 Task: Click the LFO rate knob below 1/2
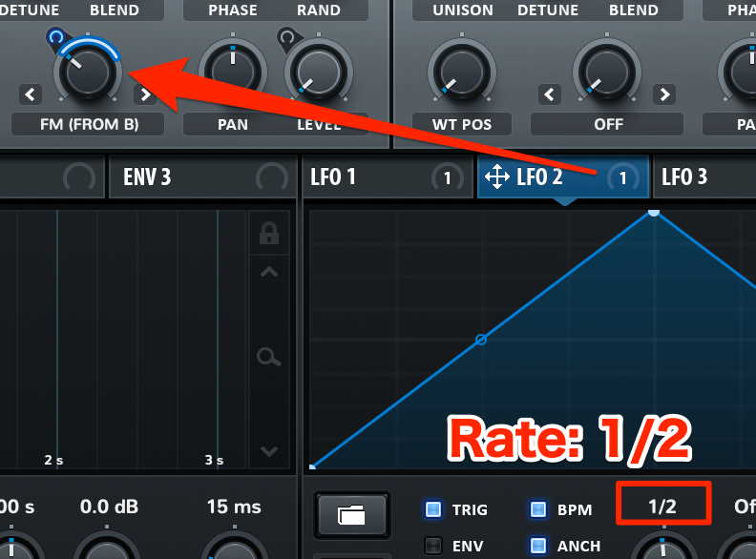click(x=662, y=547)
